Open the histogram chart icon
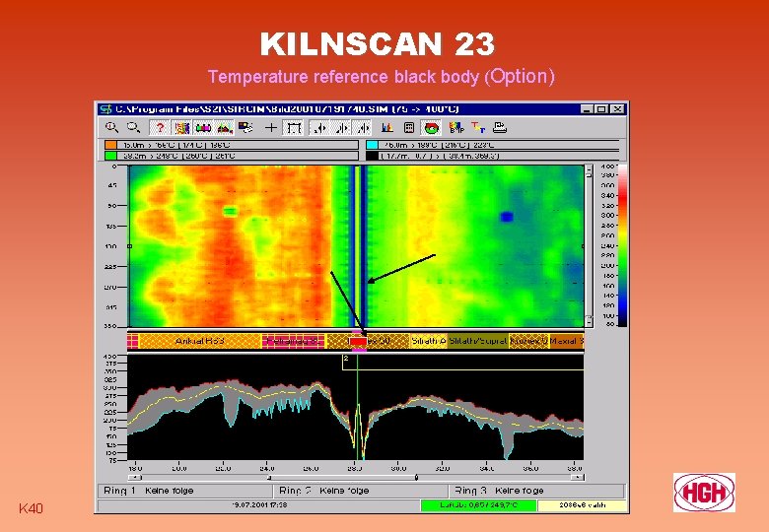769x532 pixels. (386, 128)
